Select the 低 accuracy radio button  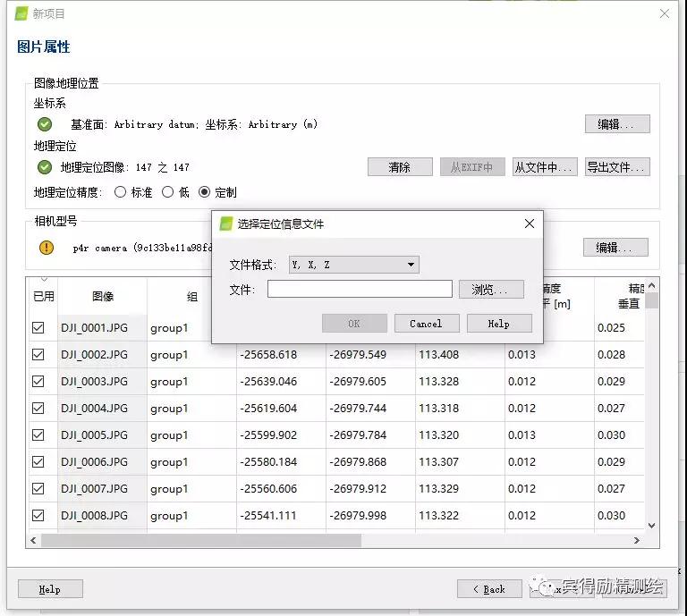point(168,192)
